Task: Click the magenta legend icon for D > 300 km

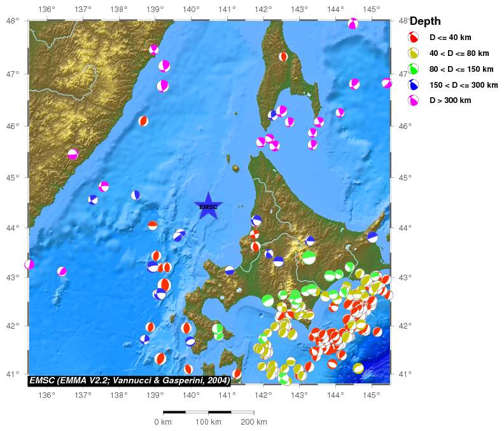Action: tap(414, 100)
